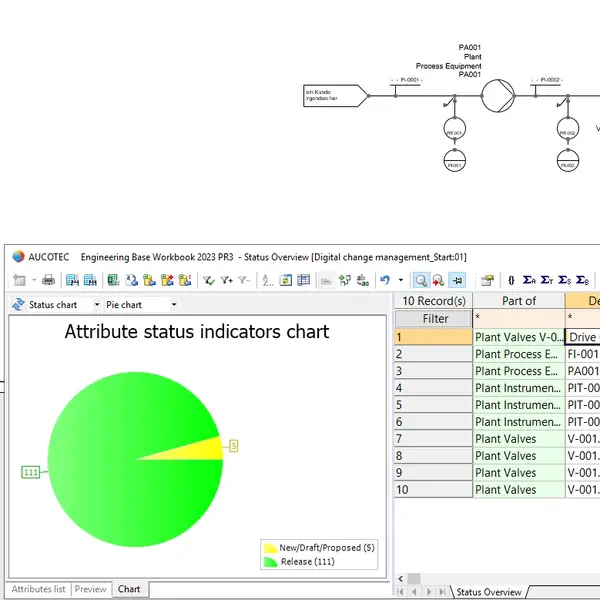Click the magnifier search icon in toolbar
The height and width of the screenshot is (600, 600).
coord(421,281)
